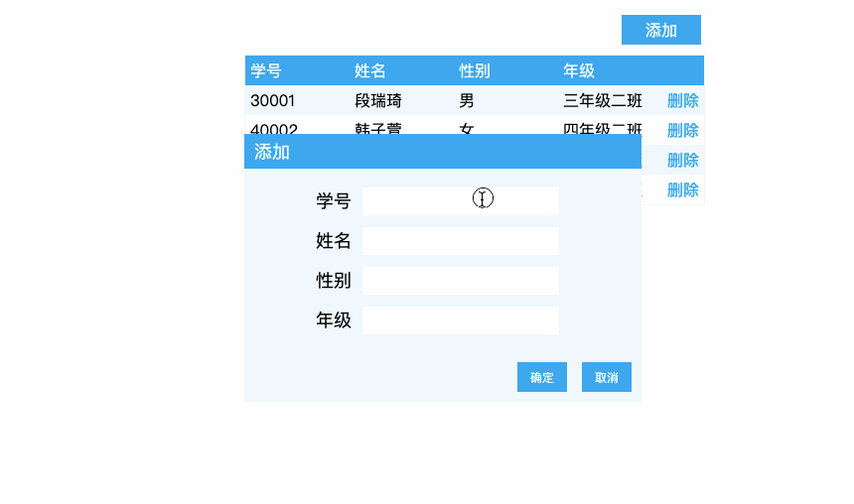Select the gender cell 男
The height and width of the screenshot is (504, 854).
(466, 100)
